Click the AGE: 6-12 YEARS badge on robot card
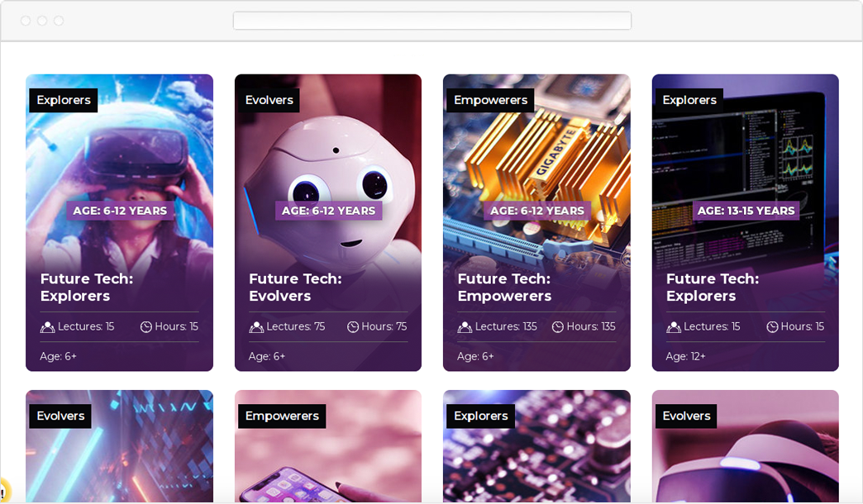Screen dimensions: 863x504 coord(328,211)
